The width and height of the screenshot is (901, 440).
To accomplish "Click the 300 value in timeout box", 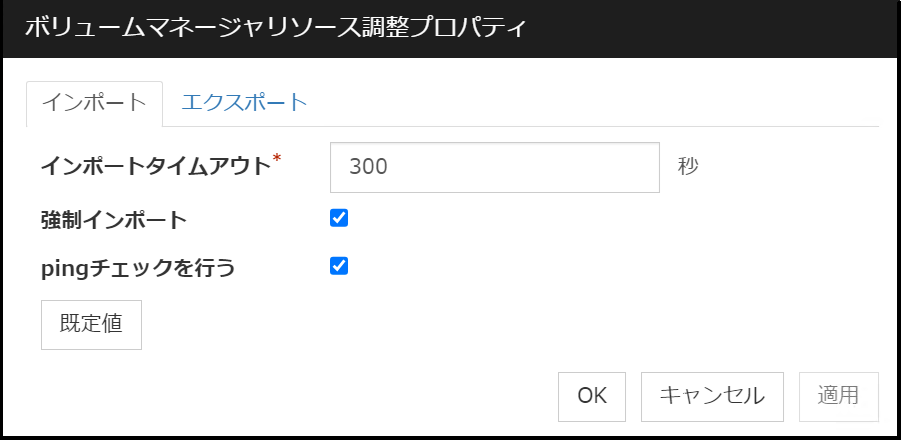I will point(369,167).
